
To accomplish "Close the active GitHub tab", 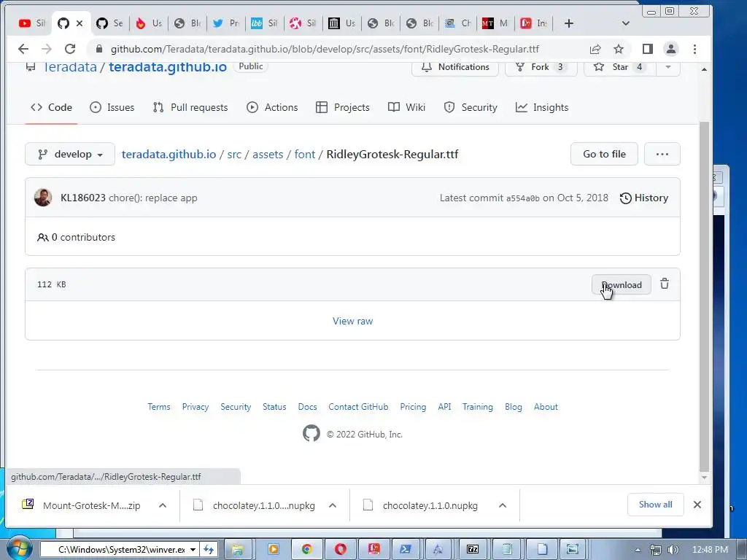I will (80, 23).
